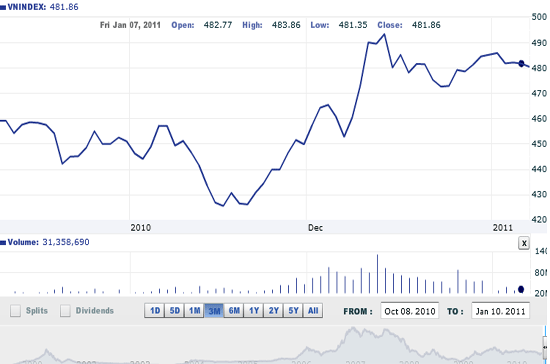
Task: Click the 490 price axis label
Action: [539, 43]
